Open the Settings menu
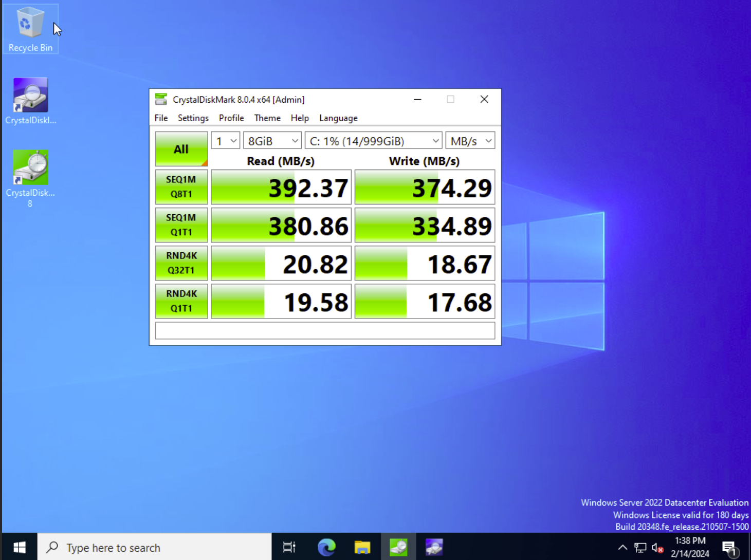 [193, 118]
